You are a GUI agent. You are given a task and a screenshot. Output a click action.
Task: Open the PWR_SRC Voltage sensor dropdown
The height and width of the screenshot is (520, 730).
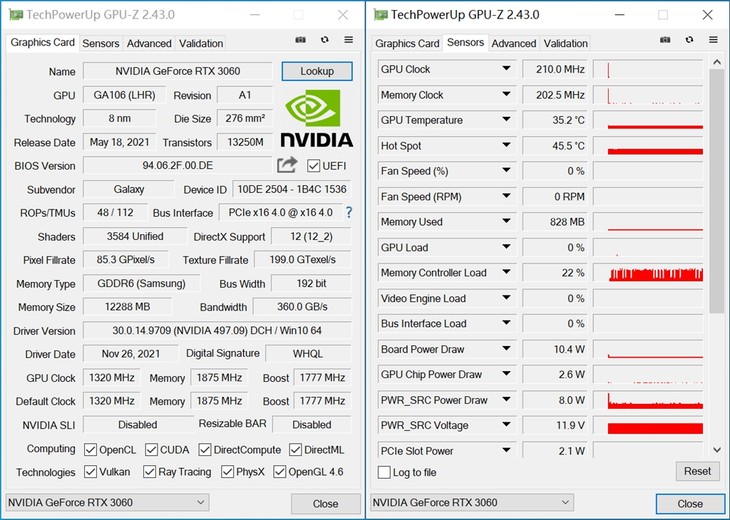click(506, 425)
